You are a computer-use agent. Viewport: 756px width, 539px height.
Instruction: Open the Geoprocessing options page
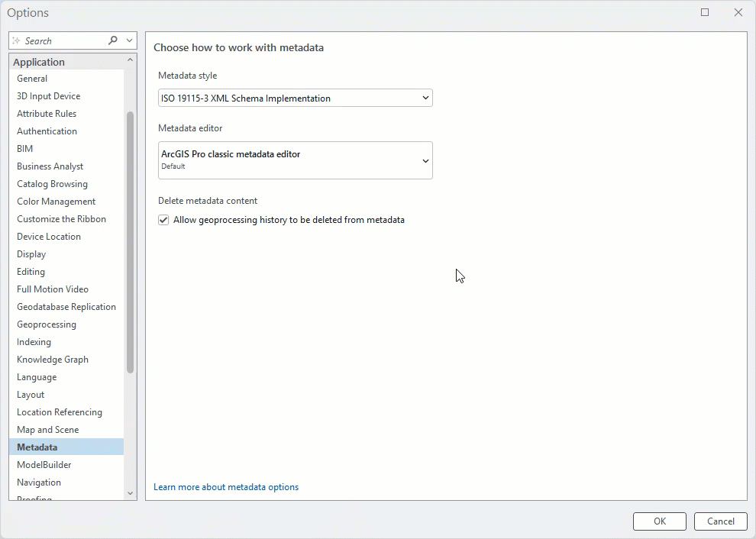pyautogui.click(x=47, y=324)
